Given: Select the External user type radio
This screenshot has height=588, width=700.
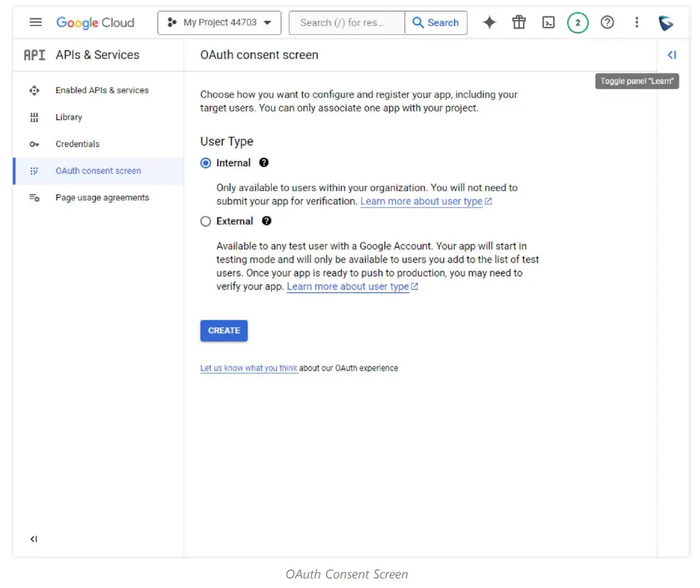Looking at the screenshot, I should (205, 221).
